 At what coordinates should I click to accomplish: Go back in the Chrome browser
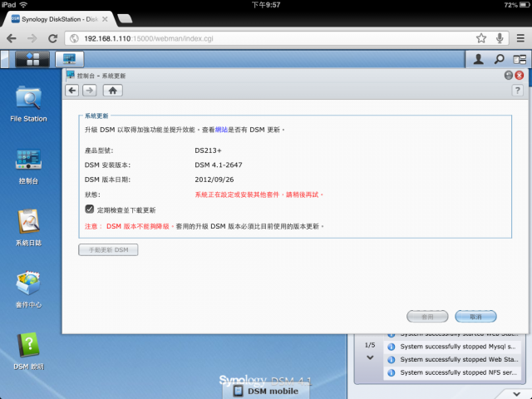tap(11, 38)
